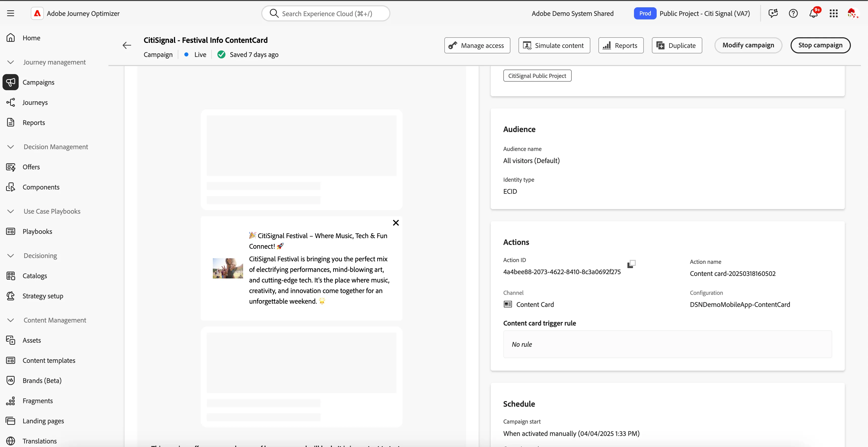
Task: Open campaign Reports button in header
Action: tap(621, 45)
